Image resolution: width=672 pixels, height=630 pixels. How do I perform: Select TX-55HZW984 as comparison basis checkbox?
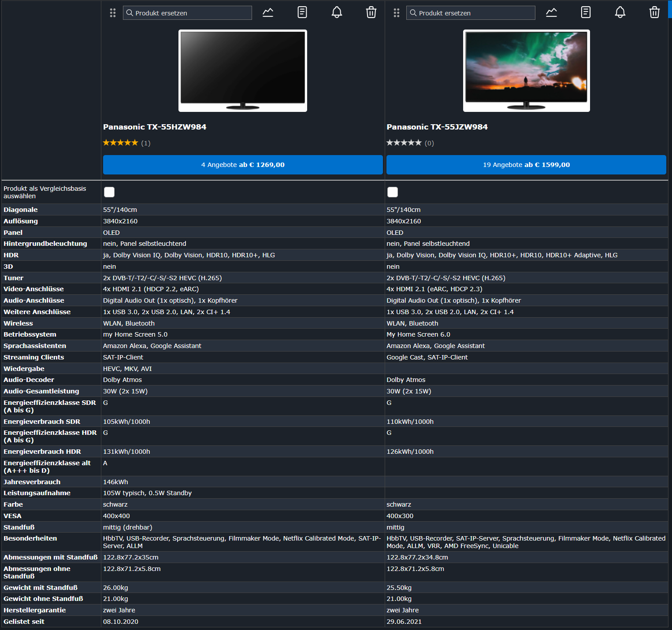(109, 192)
